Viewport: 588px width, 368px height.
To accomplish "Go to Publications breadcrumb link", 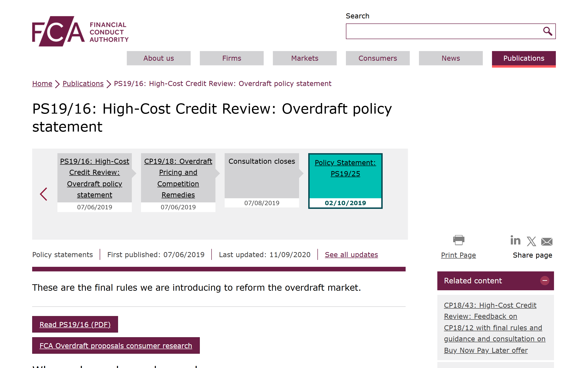I will (83, 83).
